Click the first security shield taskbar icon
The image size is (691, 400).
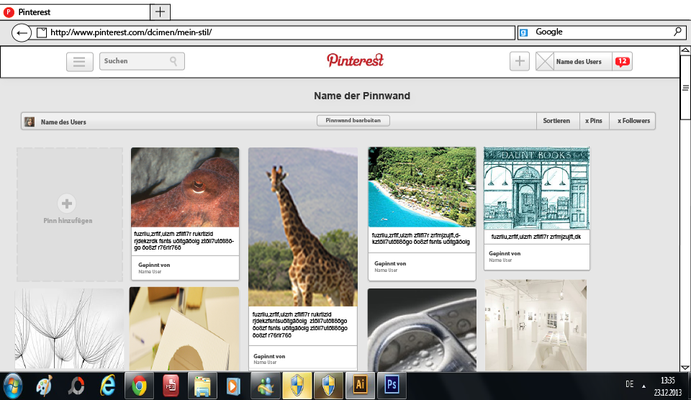[x=297, y=386]
